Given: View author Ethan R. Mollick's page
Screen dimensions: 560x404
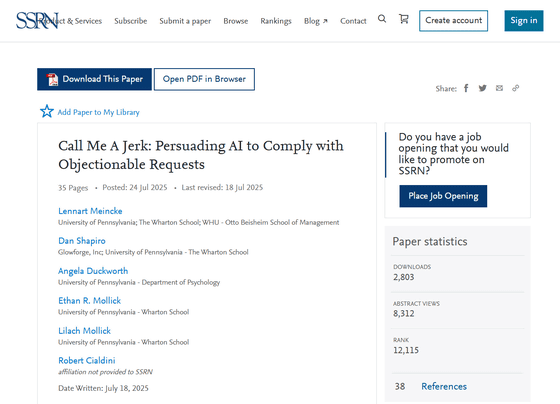Looking at the screenshot, I should tap(90, 301).
